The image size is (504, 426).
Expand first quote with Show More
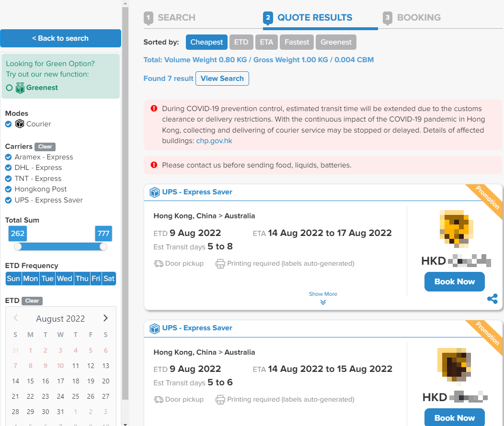[x=323, y=298]
